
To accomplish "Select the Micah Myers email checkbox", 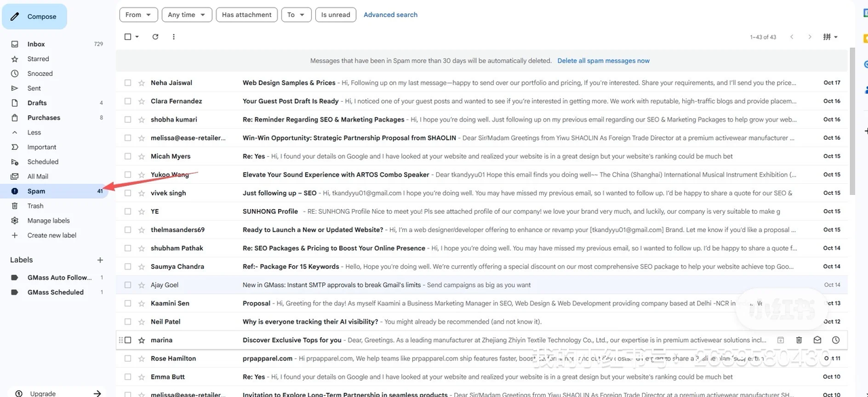I will point(127,156).
